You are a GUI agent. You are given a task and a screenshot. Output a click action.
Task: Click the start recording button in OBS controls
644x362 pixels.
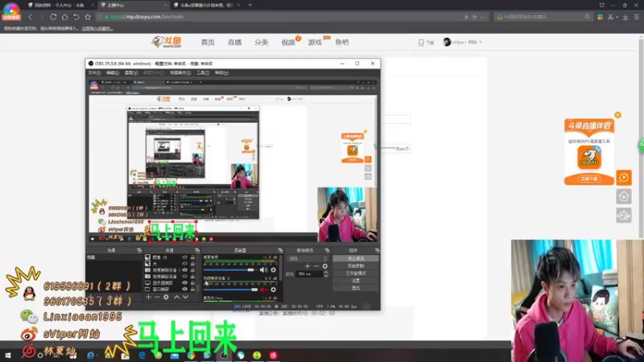coord(356,266)
